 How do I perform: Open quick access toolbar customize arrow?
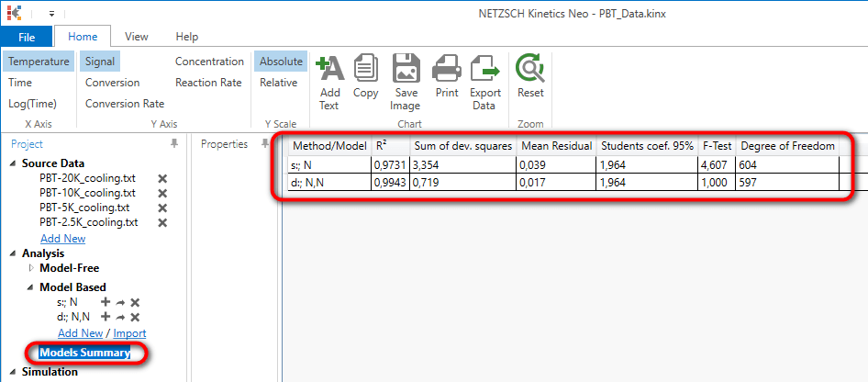(51, 14)
